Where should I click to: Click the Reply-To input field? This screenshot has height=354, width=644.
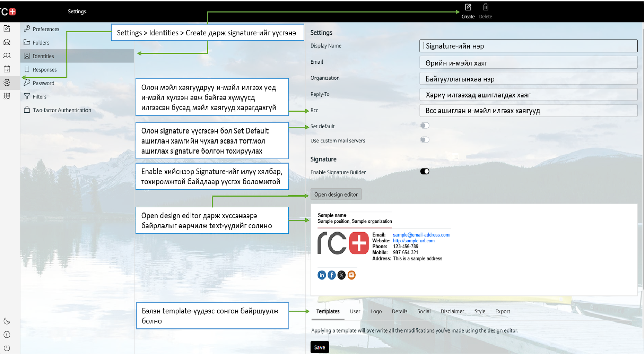click(x=528, y=94)
